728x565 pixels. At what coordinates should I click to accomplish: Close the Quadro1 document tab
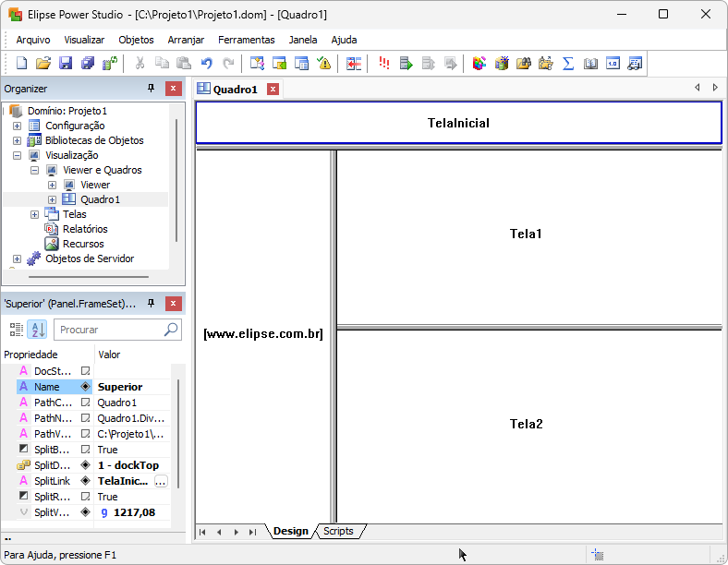point(273,90)
